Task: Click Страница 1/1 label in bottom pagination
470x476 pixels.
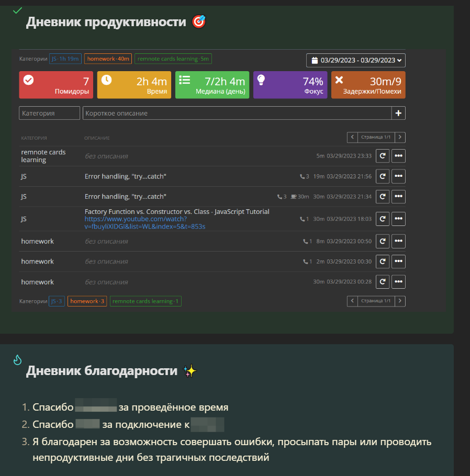Action: pos(376,301)
